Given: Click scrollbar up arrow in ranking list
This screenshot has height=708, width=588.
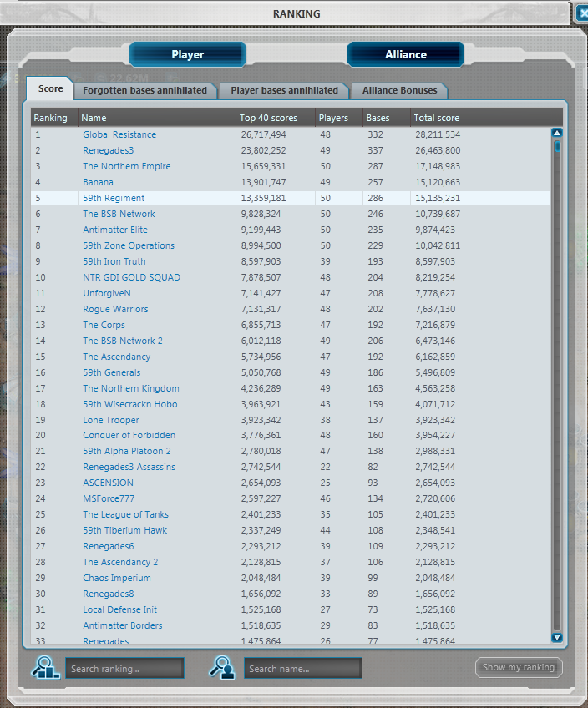Looking at the screenshot, I should tap(557, 133).
